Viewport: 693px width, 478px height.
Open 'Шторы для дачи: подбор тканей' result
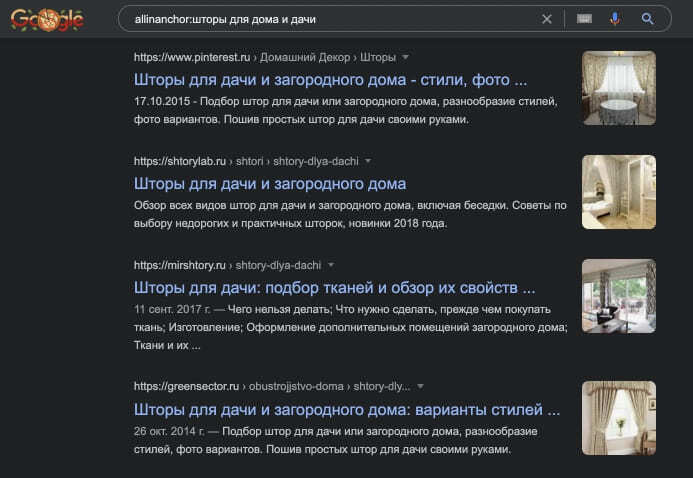click(x=334, y=288)
